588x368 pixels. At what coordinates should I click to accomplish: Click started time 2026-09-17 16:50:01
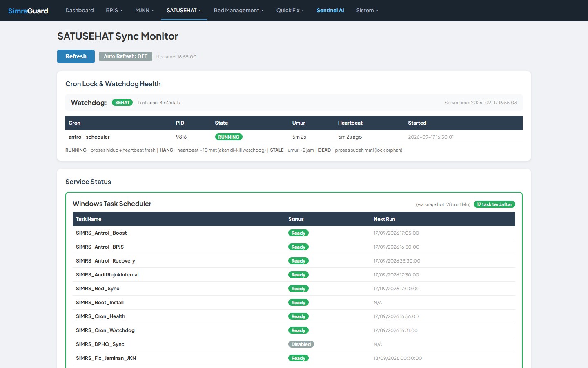pos(431,137)
